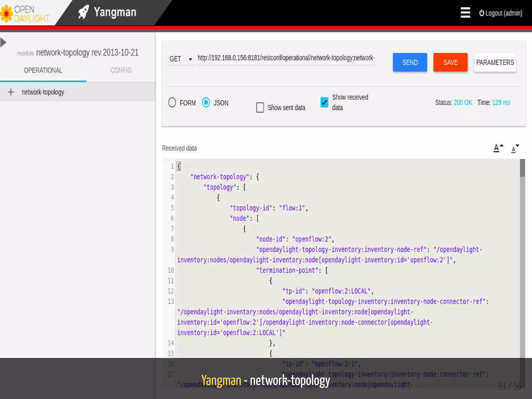Screen dimensions: 532x399
Task: Log out of the admin account
Action: 501,13
